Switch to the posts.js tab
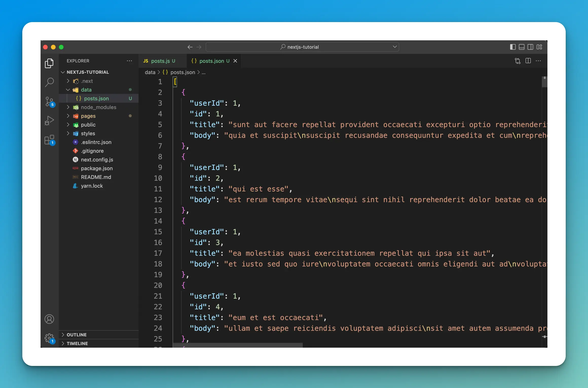 pyautogui.click(x=162, y=61)
